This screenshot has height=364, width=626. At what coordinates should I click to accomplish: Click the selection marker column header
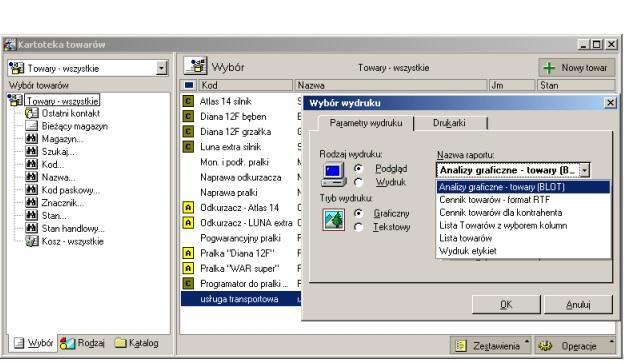tap(189, 85)
